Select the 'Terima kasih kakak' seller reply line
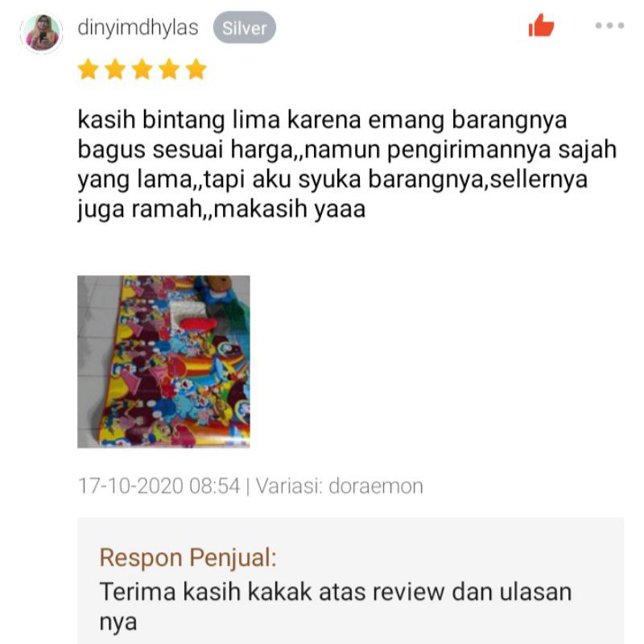 click(x=336, y=592)
